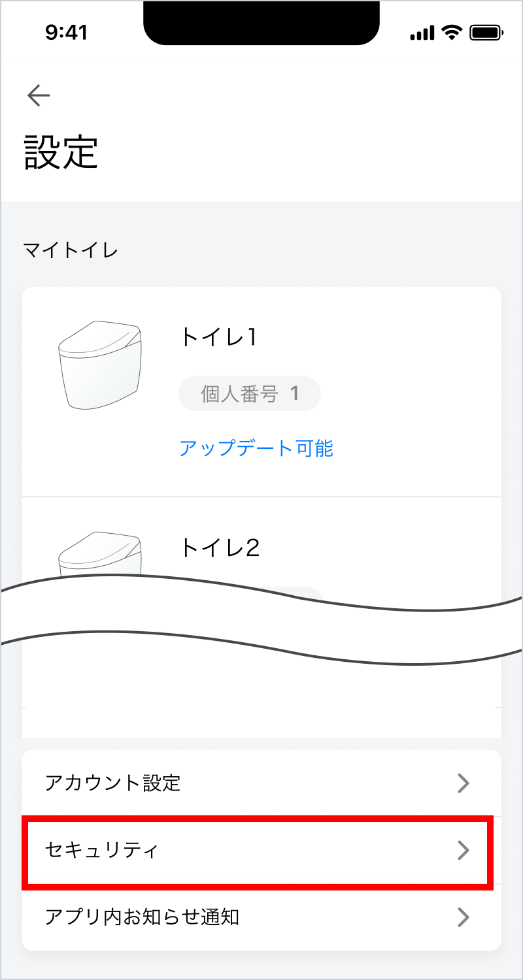
Task: Tap the 設定 page title
Action: 61,152
